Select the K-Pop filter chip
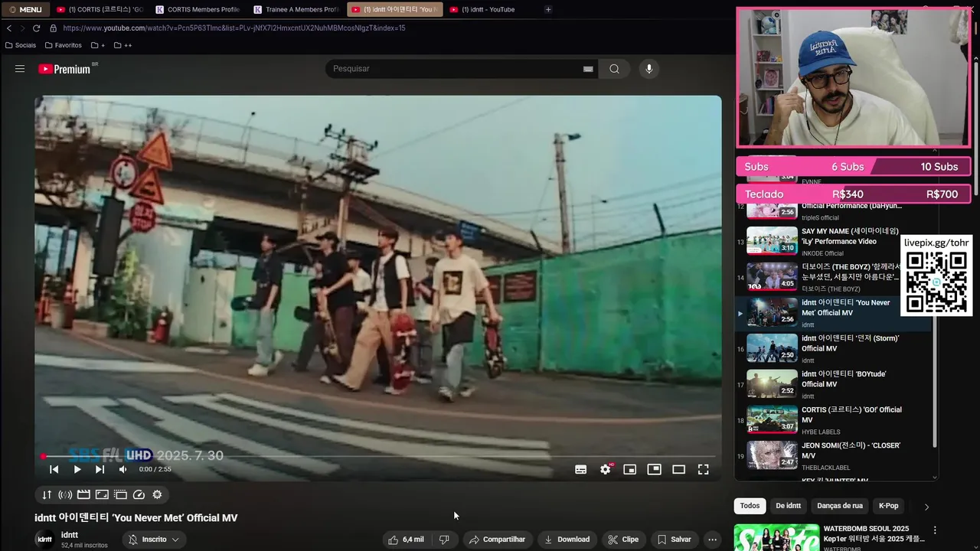Viewport: 980px width, 551px height. (x=889, y=506)
